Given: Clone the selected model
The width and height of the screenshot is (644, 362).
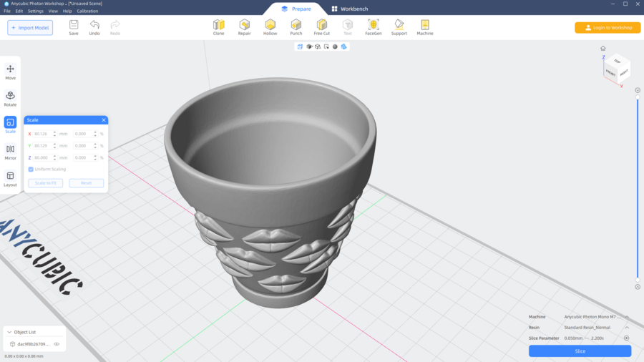Looking at the screenshot, I should click(x=218, y=27).
